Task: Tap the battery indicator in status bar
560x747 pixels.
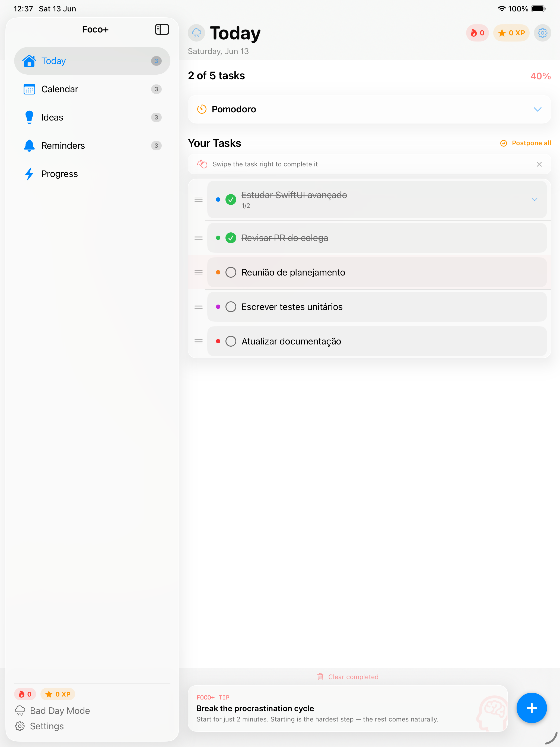Action: pos(538,9)
